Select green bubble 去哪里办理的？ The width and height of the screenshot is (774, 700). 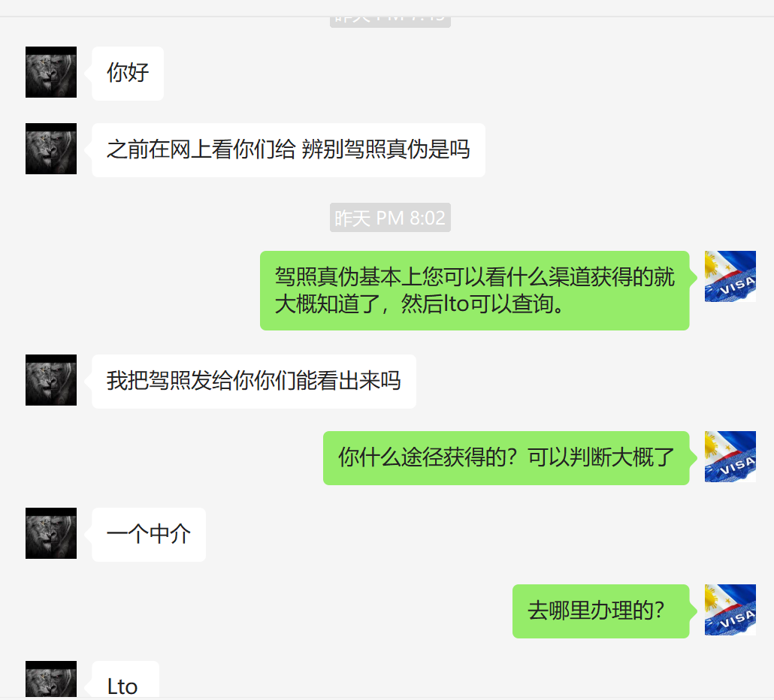click(600, 611)
